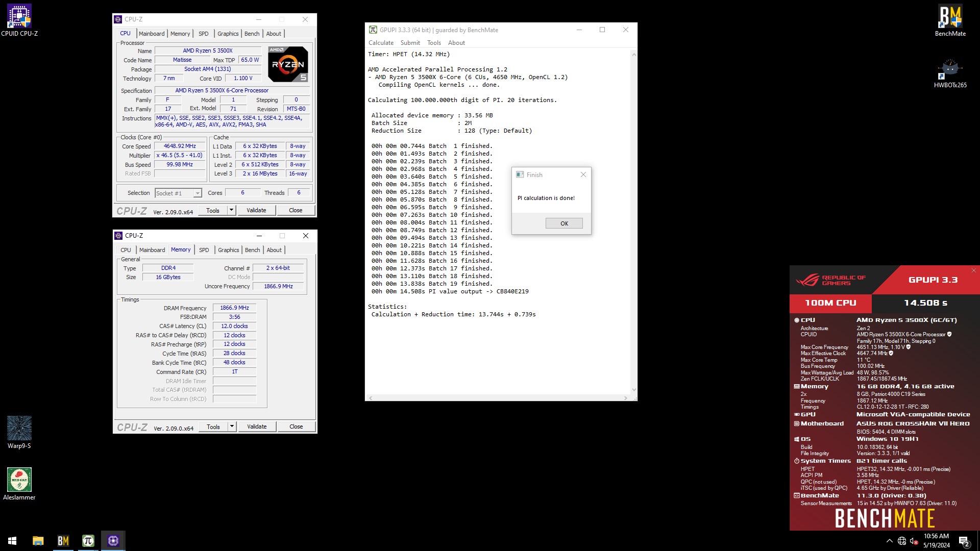Expand Tools dropdown arrow in top CPU-Z

[231, 210]
